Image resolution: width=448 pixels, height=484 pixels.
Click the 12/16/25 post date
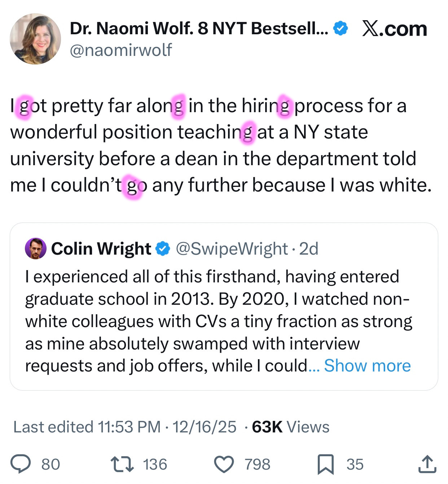click(x=204, y=427)
